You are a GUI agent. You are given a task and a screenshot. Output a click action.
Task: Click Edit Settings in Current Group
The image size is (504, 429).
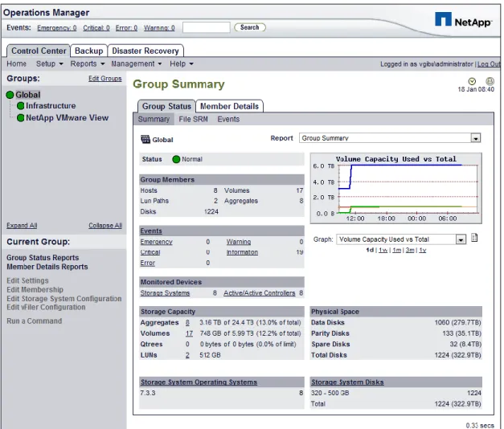27,280
